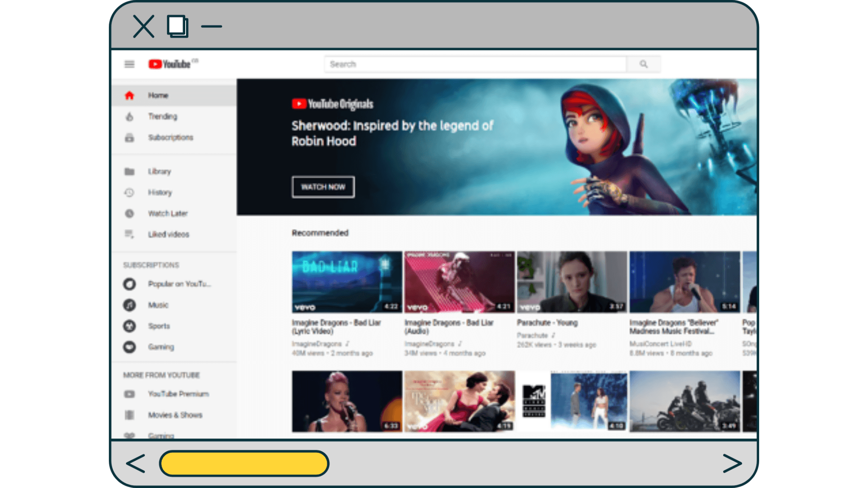This screenshot has height=488, width=868.
Task: Open Popular on YouTube subscription
Action: click(179, 284)
